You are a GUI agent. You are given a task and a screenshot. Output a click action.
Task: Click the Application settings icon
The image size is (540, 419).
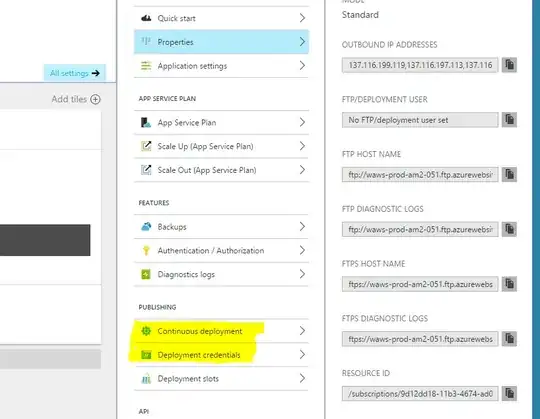point(146,65)
